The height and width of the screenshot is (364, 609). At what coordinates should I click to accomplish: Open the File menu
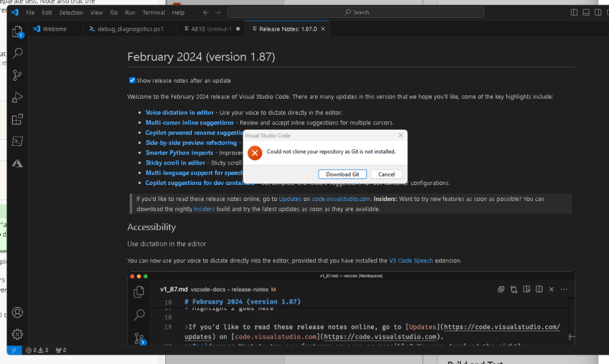30,12
